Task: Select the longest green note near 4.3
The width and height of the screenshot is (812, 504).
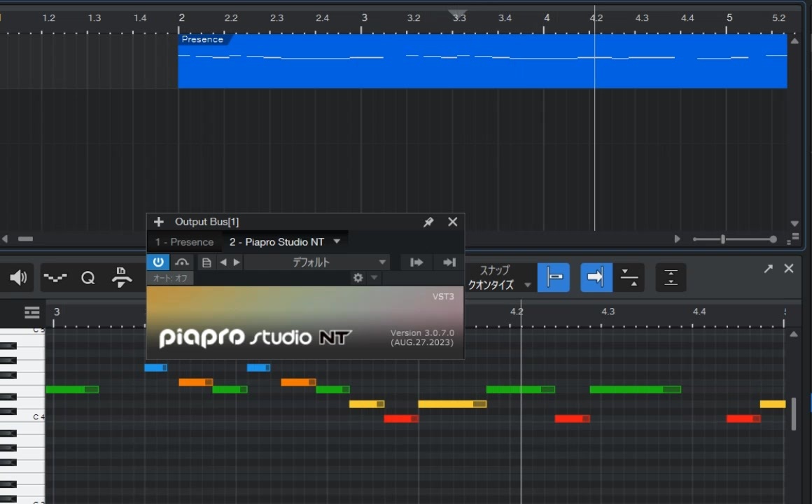Action: [635, 389]
